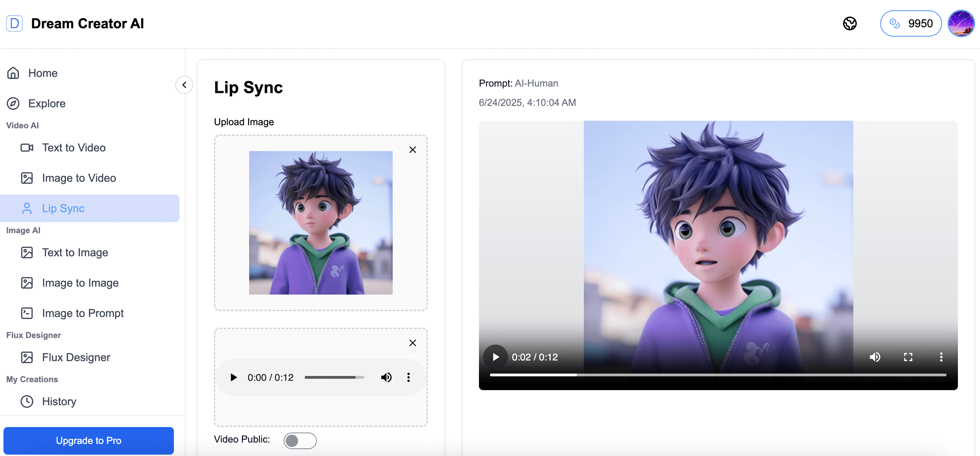Remove the uploaded image with X
The height and width of the screenshot is (456, 980).
[x=412, y=150]
